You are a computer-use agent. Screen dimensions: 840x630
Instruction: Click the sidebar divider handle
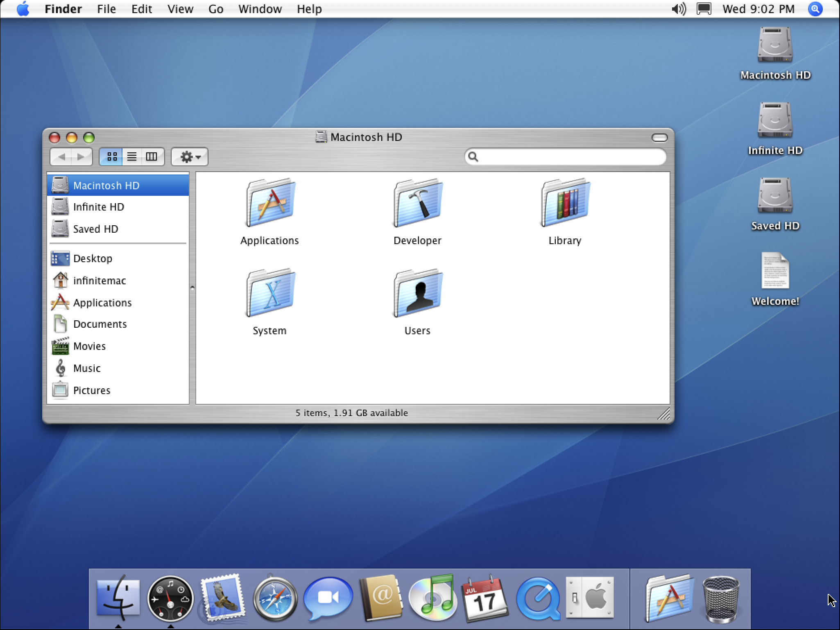(192, 288)
